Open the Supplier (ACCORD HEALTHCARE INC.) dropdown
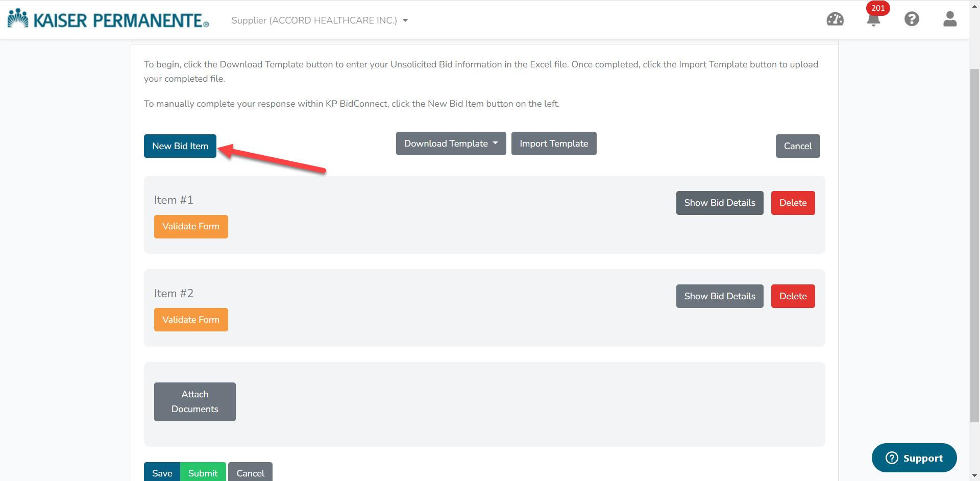The image size is (980, 481). coord(319,20)
